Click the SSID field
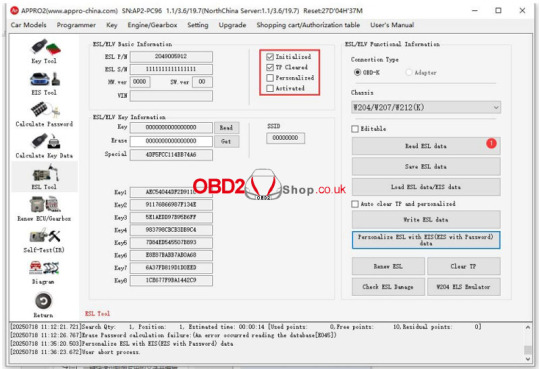This screenshot has width=540, height=369. click(285, 138)
